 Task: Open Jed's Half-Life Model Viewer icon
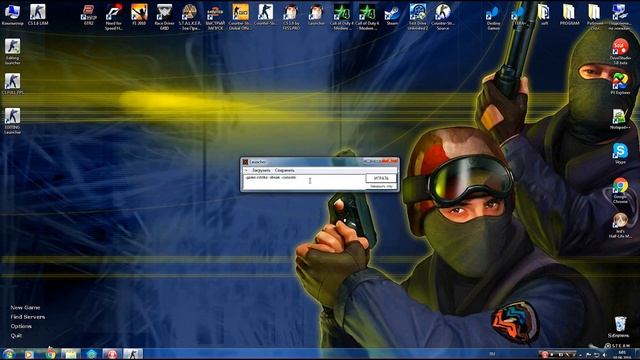(620, 225)
